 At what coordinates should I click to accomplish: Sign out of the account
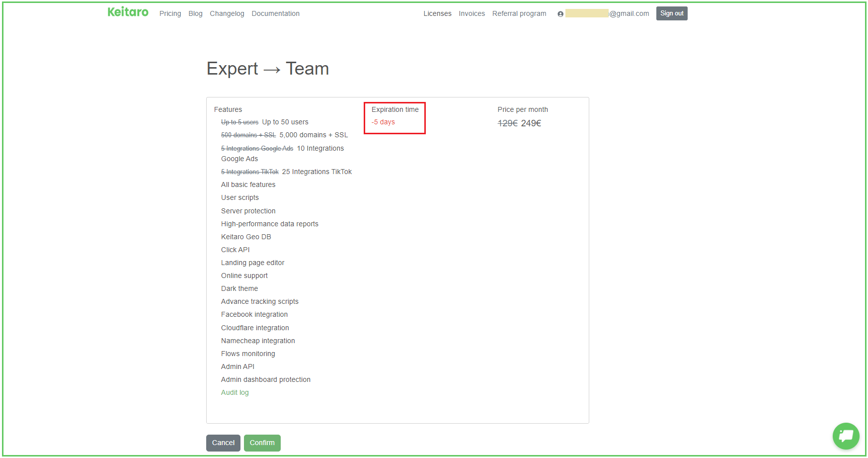tap(672, 13)
